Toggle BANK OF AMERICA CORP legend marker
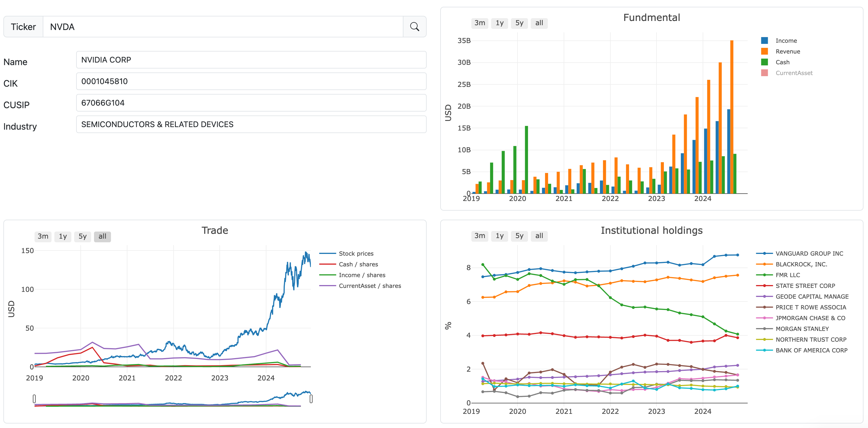868x428 pixels. [764, 350]
